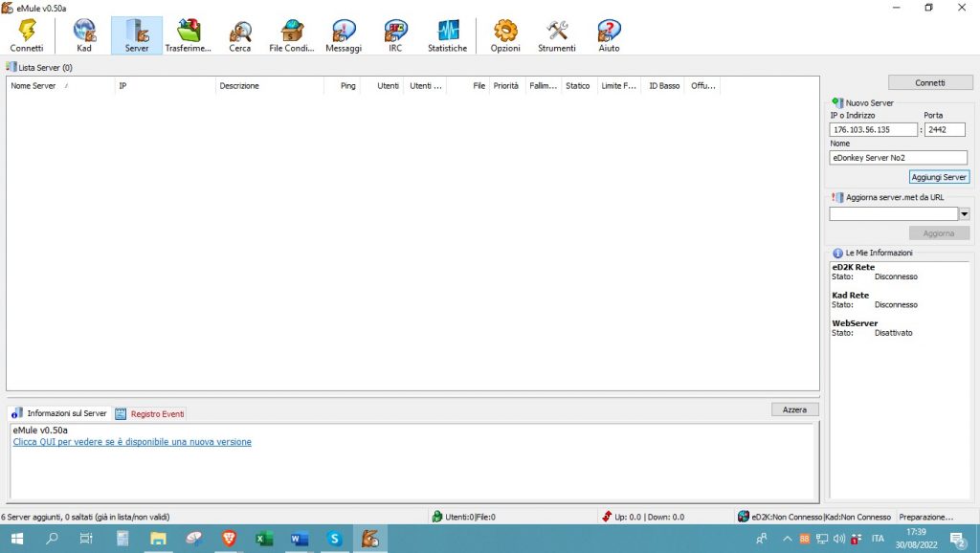
Task: Open Brave browser from the taskbar
Action: tap(229, 539)
